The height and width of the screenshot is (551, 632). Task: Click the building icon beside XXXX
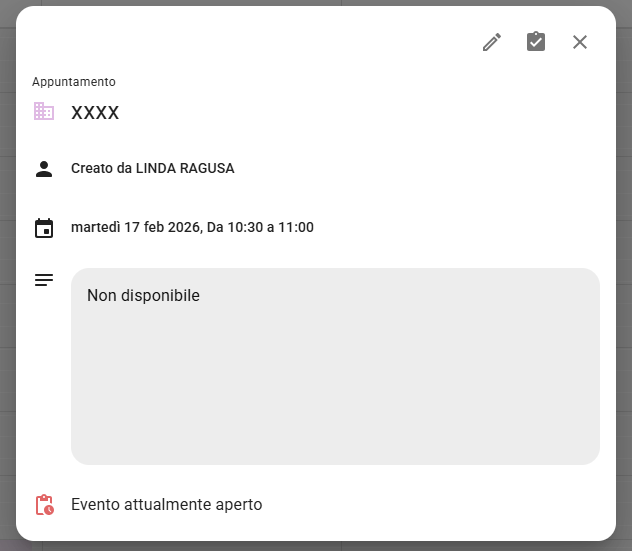pos(44,112)
